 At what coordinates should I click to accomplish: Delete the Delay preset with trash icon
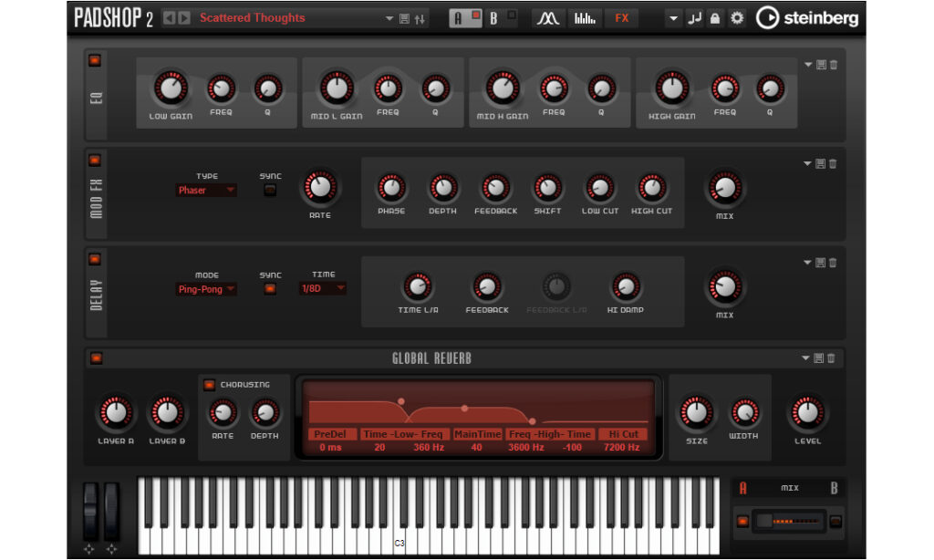click(x=833, y=262)
